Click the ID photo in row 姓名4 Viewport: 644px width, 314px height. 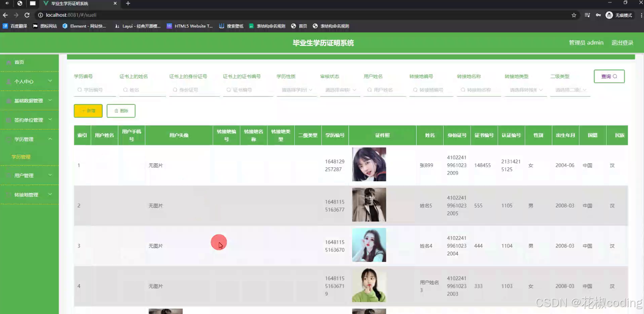(x=369, y=245)
